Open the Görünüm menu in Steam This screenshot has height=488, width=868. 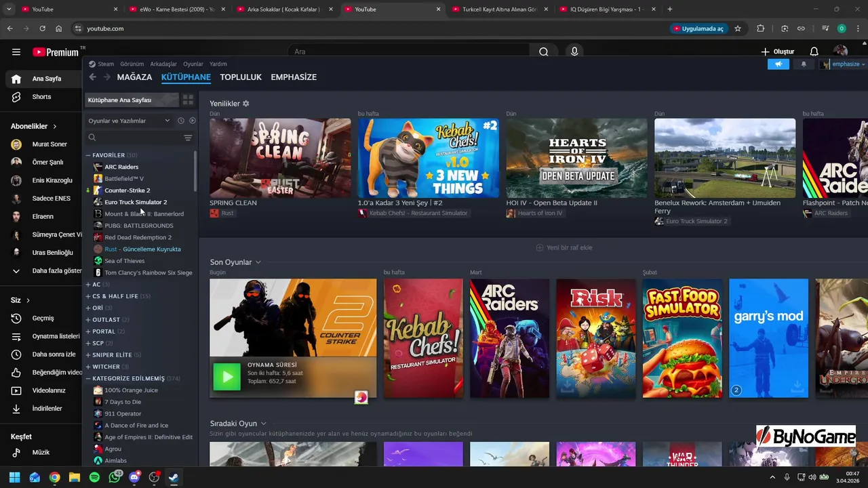click(132, 64)
